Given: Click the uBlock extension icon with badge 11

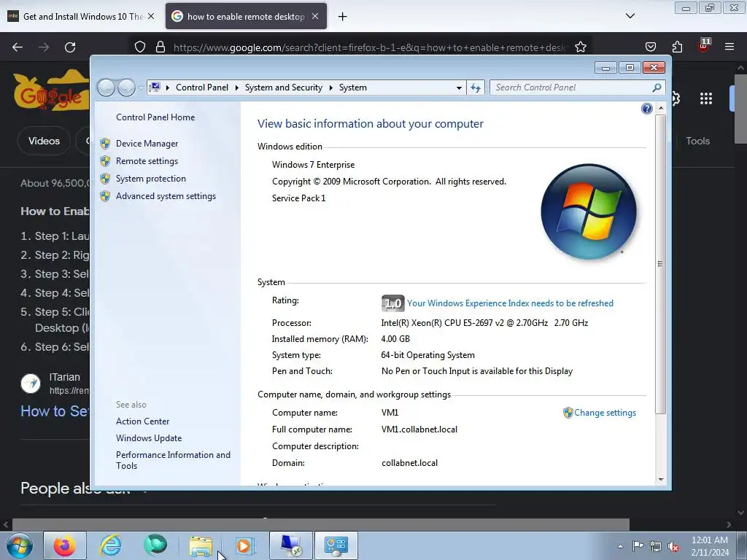Looking at the screenshot, I should pos(704,46).
